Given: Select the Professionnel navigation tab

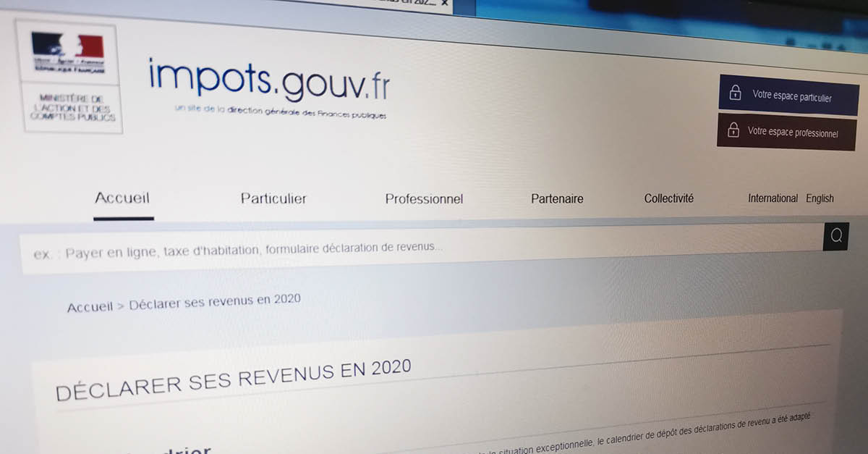Looking at the screenshot, I should pyautogui.click(x=424, y=199).
